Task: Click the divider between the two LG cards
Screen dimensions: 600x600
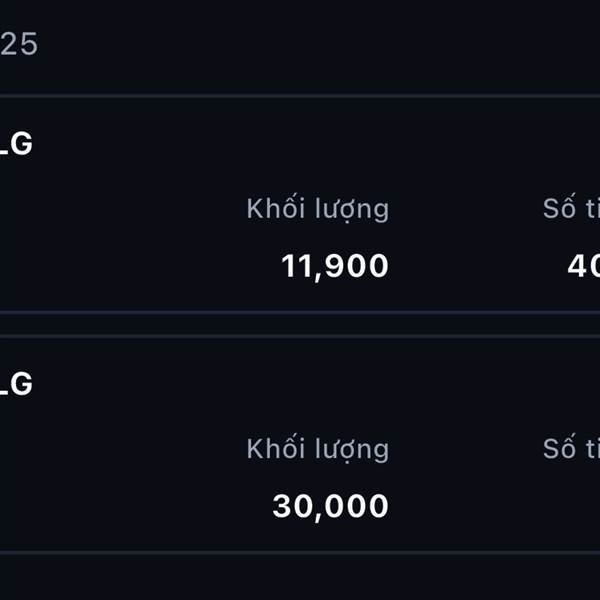Action: coord(300,324)
